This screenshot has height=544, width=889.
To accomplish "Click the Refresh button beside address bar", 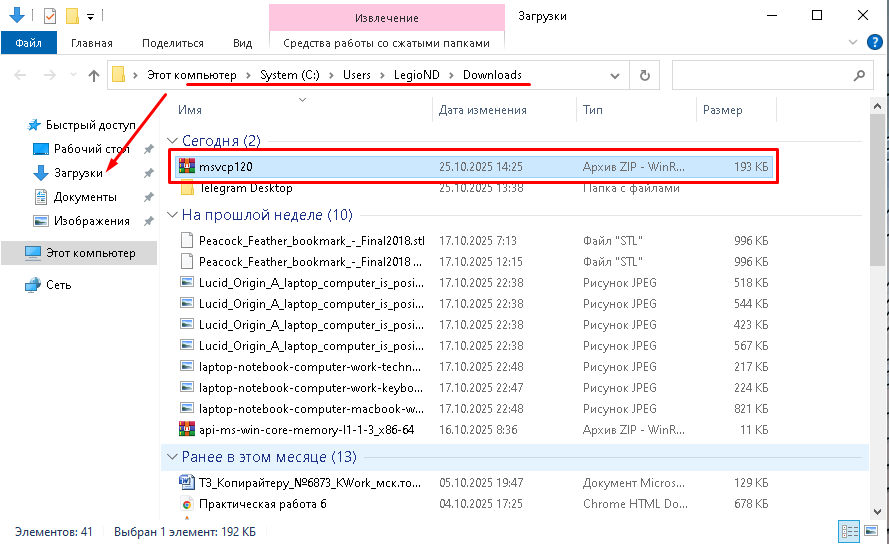I will 645,75.
